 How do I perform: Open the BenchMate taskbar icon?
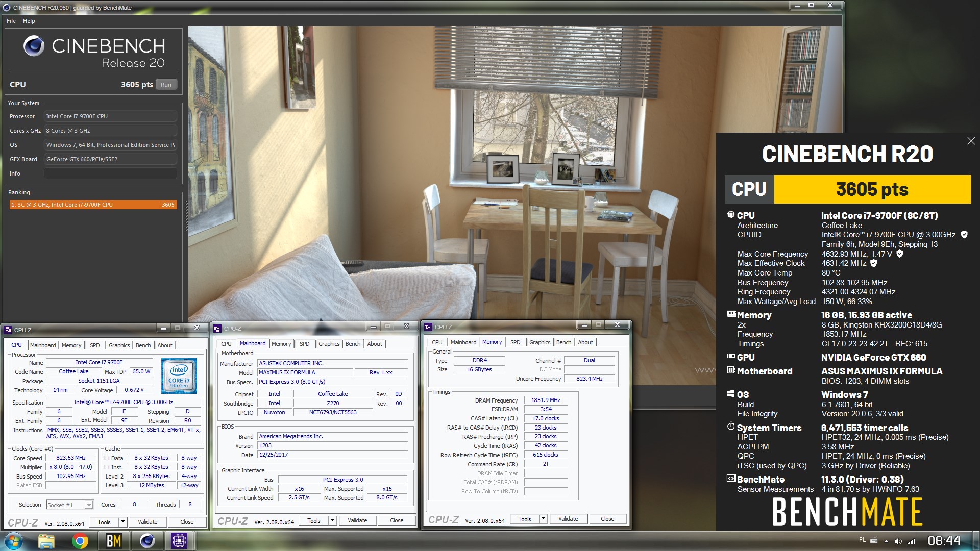pyautogui.click(x=113, y=541)
